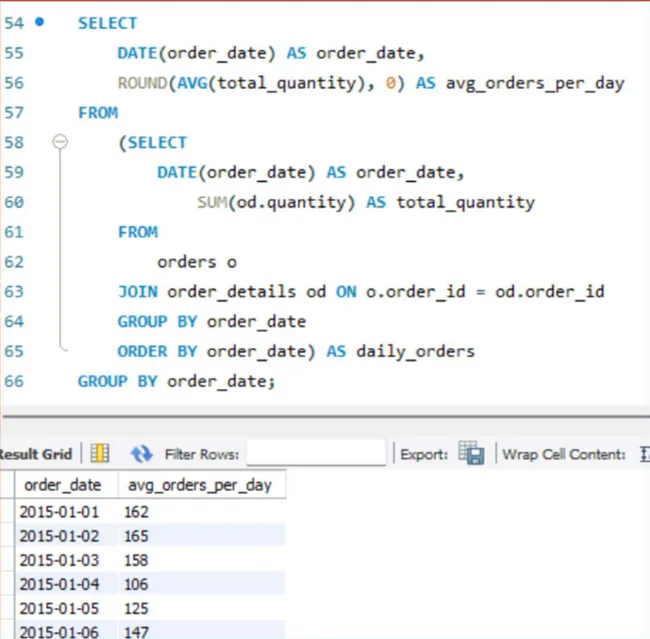The image size is (650, 639).
Task: Select the value 165 in results
Action: tap(136, 536)
